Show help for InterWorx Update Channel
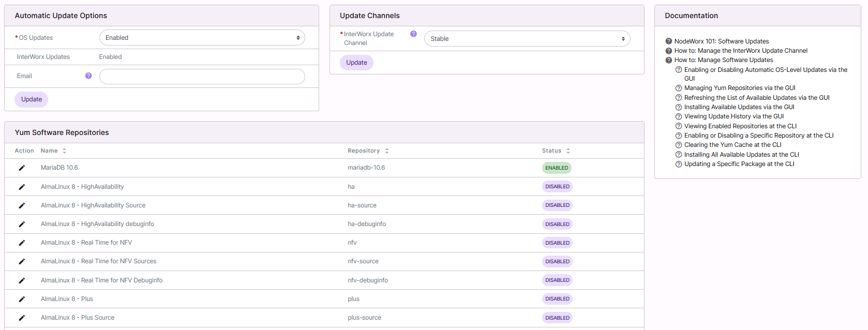868x330 pixels. click(x=413, y=34)
